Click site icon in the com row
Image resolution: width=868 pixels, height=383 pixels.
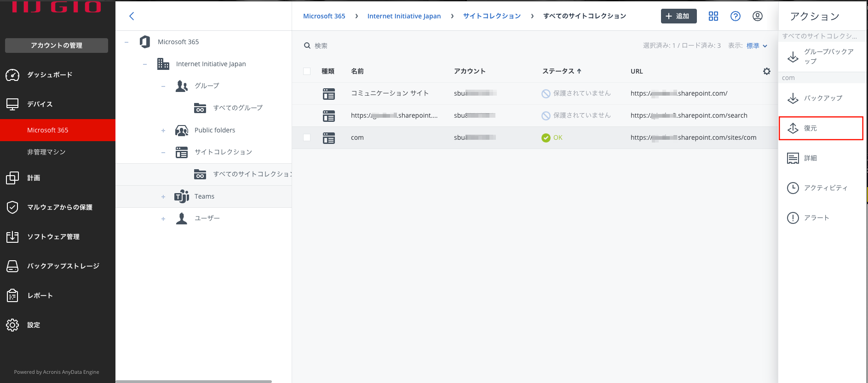tap(329, 138)
